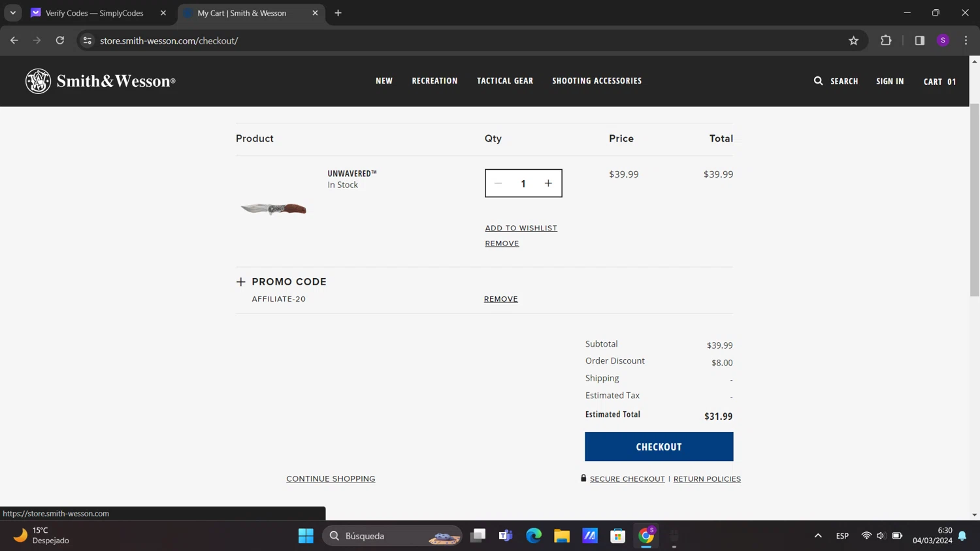Click the CHECKOUT button
The image size is (980, 551).
659,447
